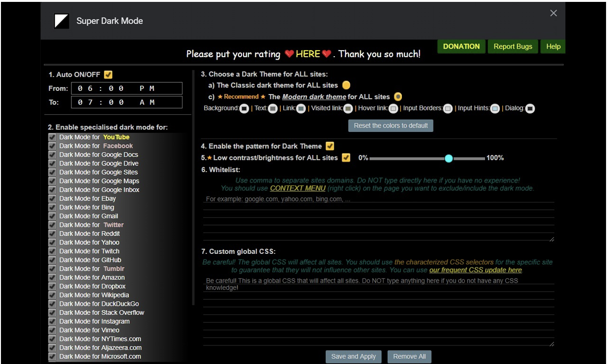Toggle Dark Mode for Microsoft.com checkbox
Screen dimensions: 607x364
52,356
